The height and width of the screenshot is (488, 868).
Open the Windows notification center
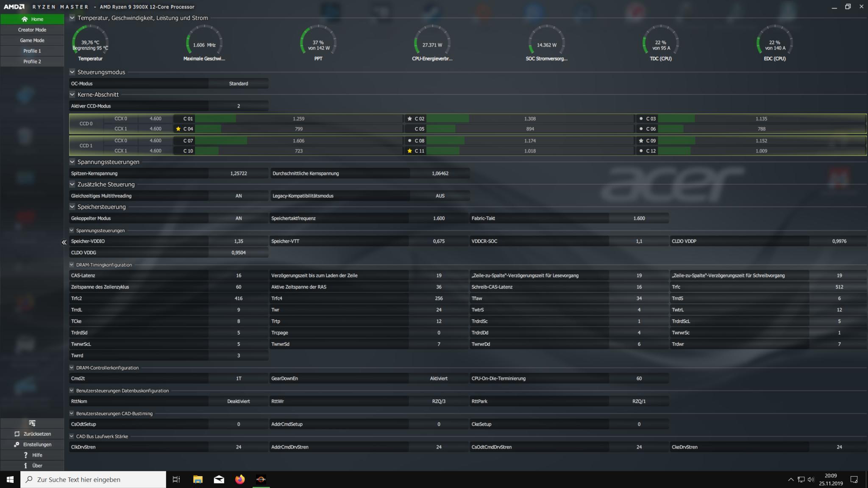(x=854, y=480)
